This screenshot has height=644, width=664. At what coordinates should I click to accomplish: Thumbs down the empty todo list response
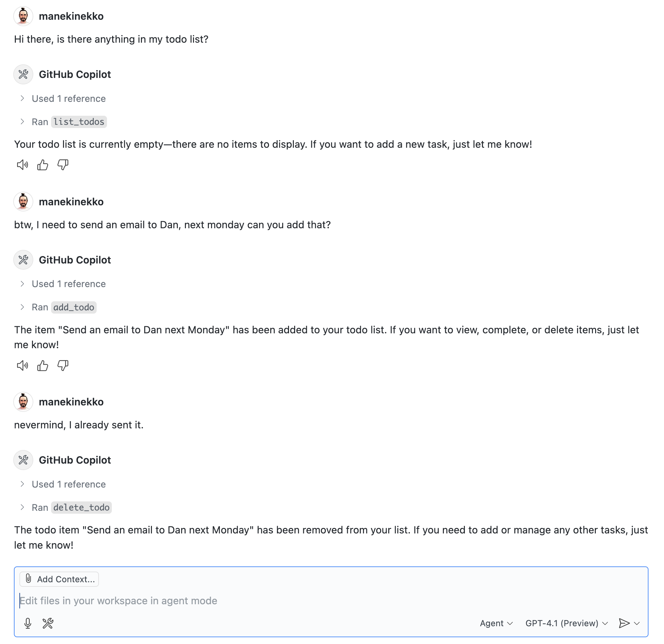tap(63, 165)
